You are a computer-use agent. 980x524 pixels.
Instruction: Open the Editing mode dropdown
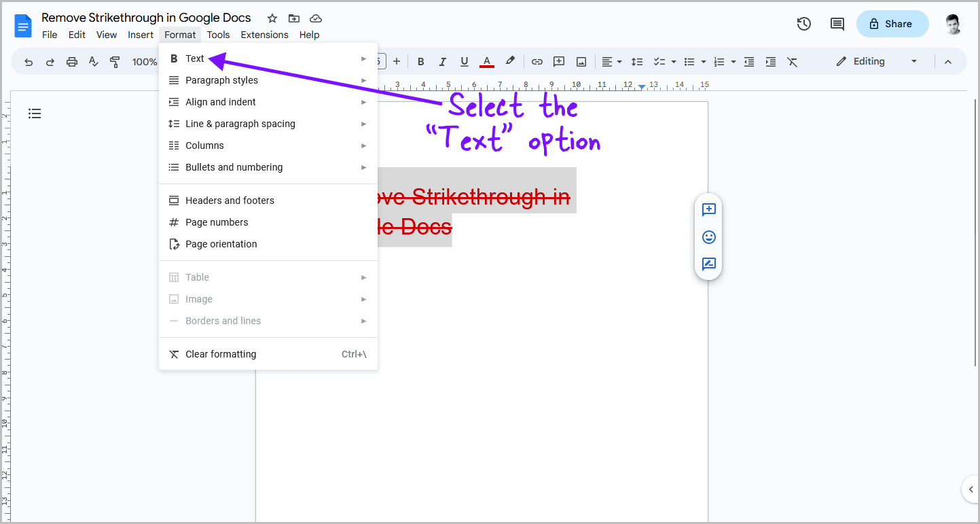click(876, 61)
